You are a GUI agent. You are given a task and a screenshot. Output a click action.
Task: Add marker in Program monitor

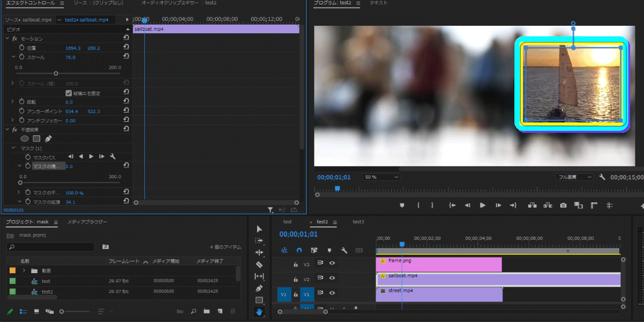(402, 205)
